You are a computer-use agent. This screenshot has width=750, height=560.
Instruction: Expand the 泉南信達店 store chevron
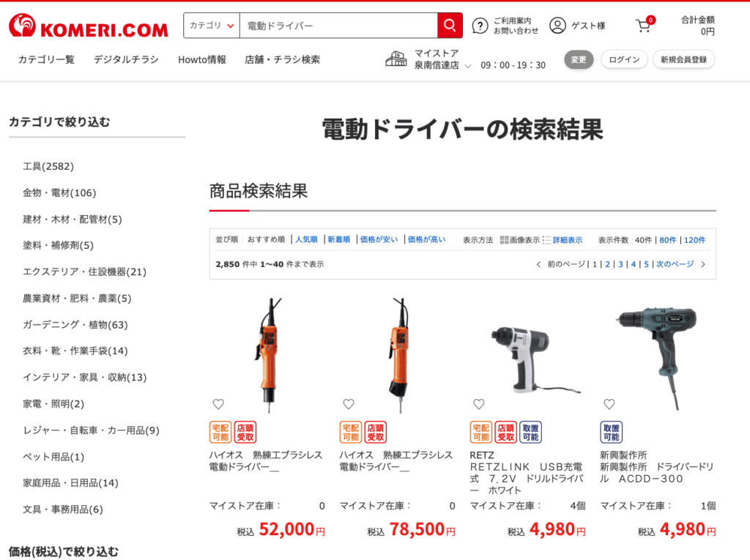point(468,66)
